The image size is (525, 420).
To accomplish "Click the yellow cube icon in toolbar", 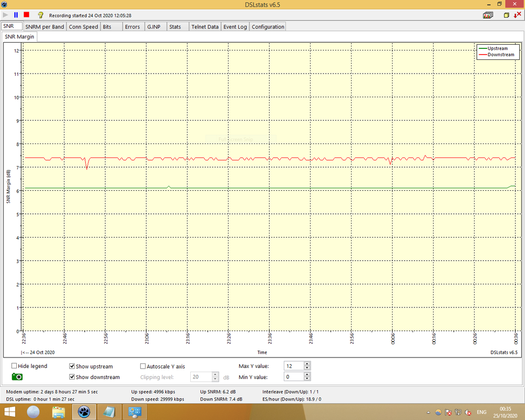I will pos(507,15).
